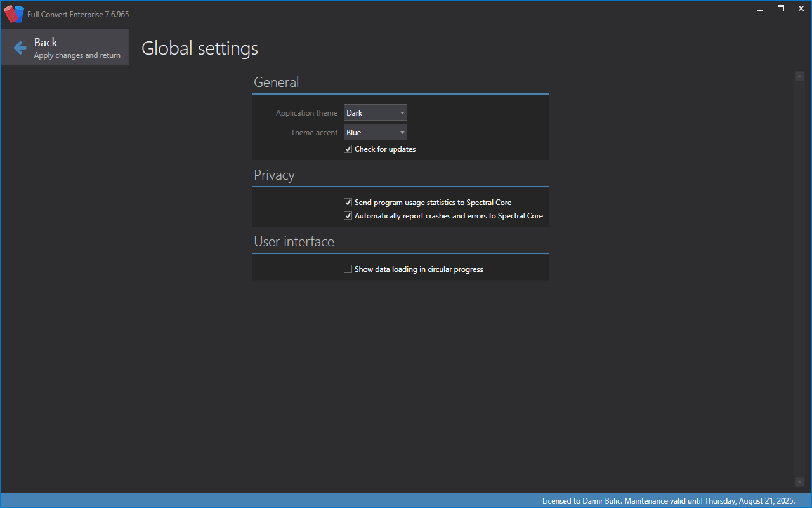Maximize the Full Convert window
Viewport: 812px width, 508px height.
[x=781, y=9]
